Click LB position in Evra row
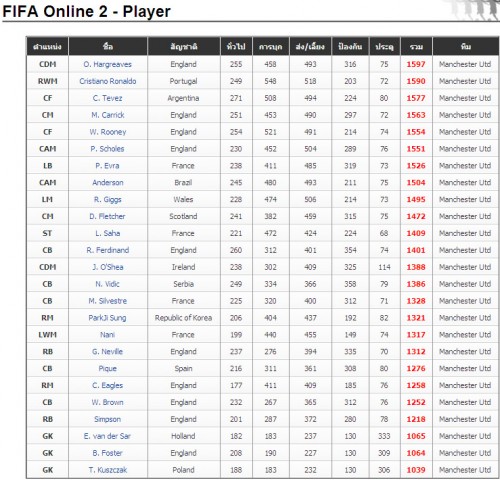The image size is (500, 480). [x=48, y=166]
